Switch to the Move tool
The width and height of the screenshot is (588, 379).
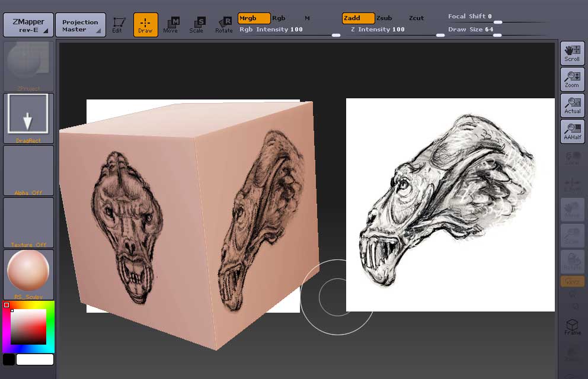pyautogui.click(x=171, y=25)
